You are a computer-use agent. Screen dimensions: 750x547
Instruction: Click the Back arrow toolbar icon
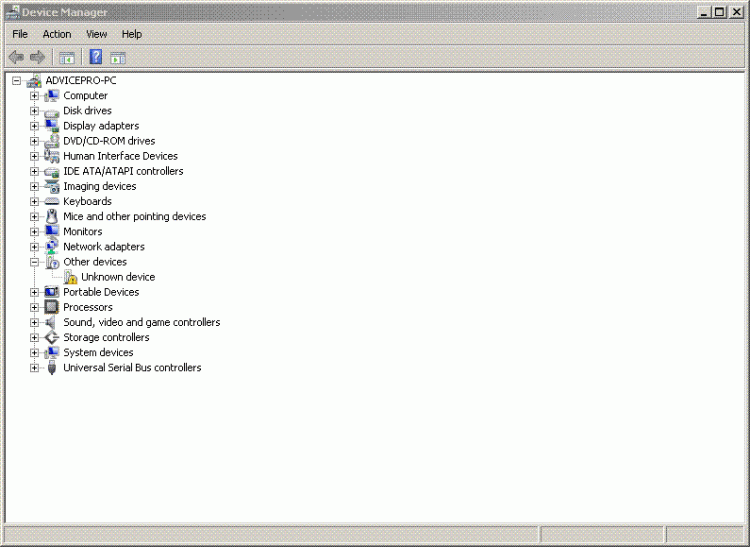16,57
